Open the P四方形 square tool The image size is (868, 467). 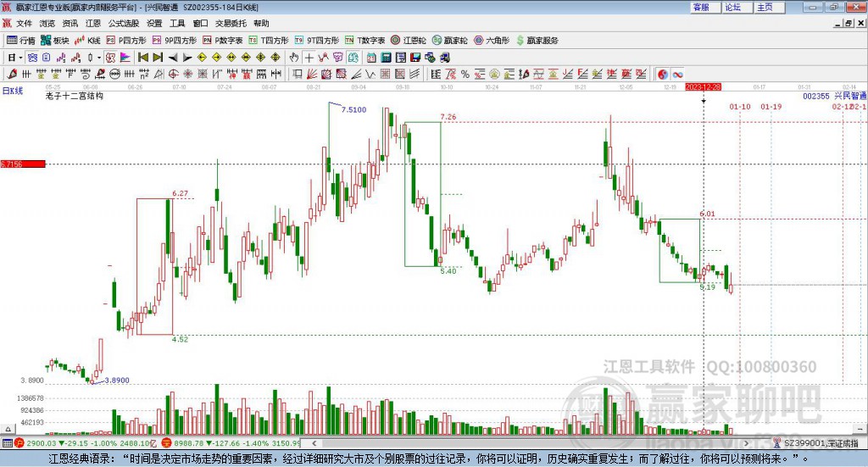click(x=126, y=41)
